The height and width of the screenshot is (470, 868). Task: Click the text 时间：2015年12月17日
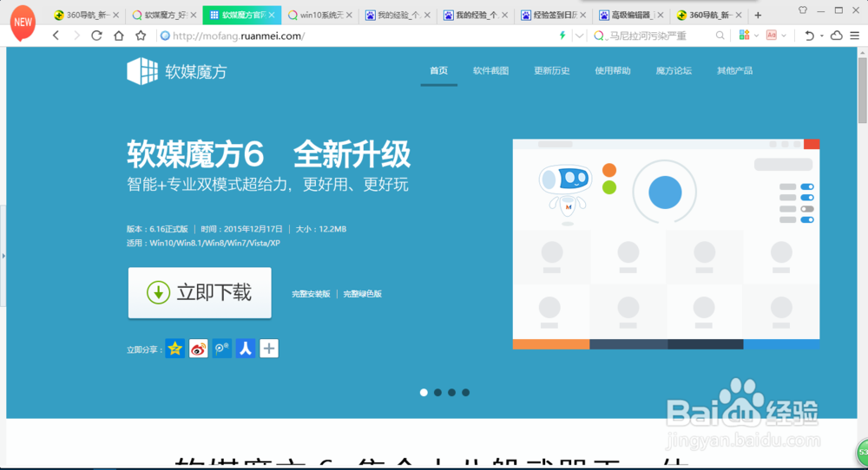point(242,229)
